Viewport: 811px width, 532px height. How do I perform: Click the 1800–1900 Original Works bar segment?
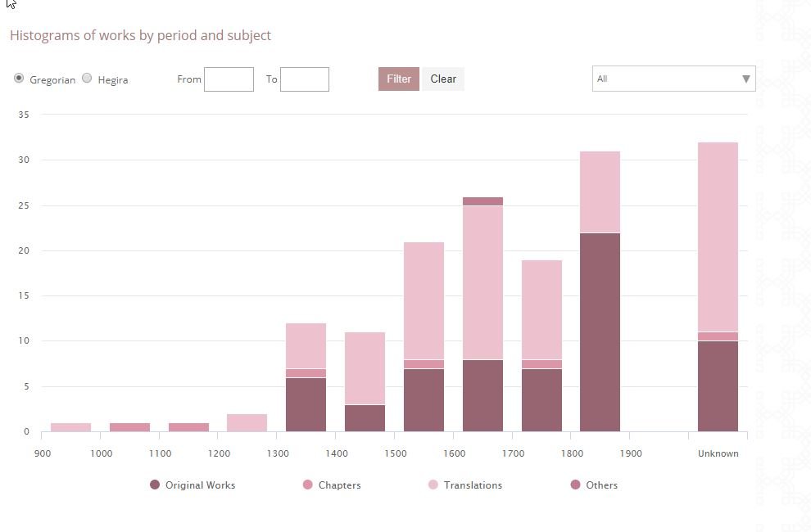point(600,331)
